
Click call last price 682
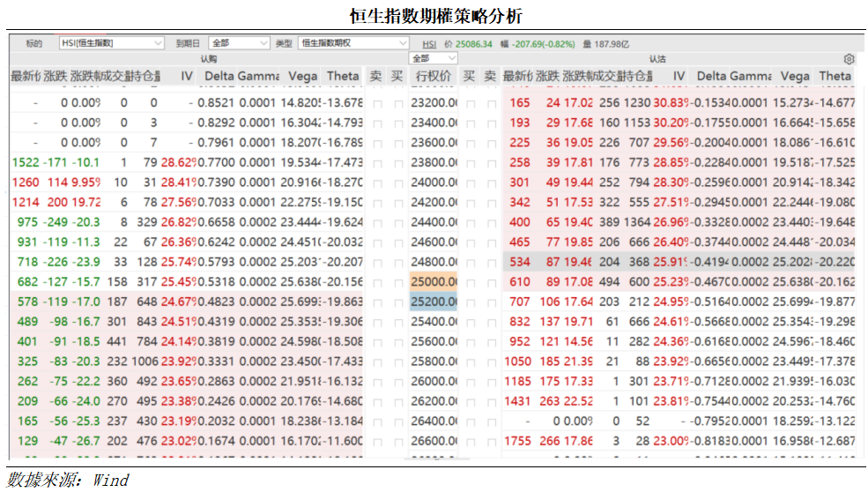point(27,282)
